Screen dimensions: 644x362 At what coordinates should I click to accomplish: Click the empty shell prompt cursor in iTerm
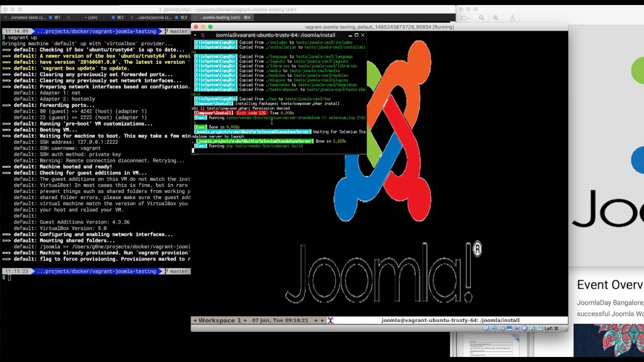pos(9,278)
